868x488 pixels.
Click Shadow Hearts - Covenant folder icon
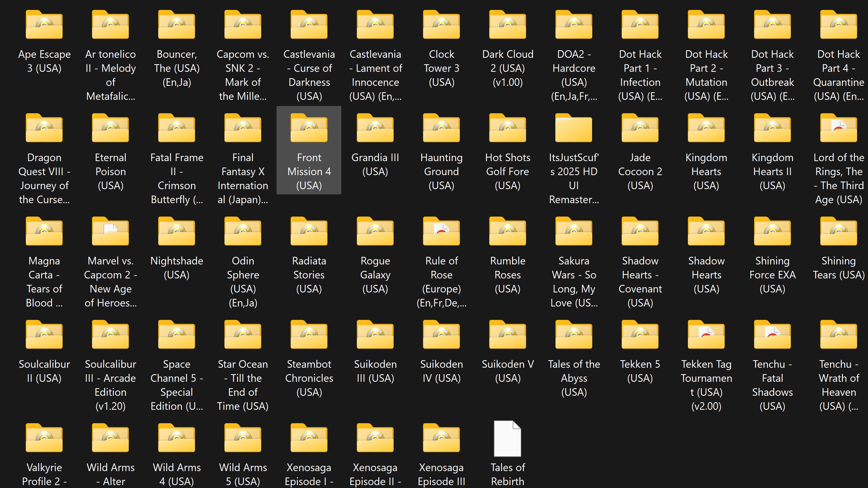[x=640, y=231]
